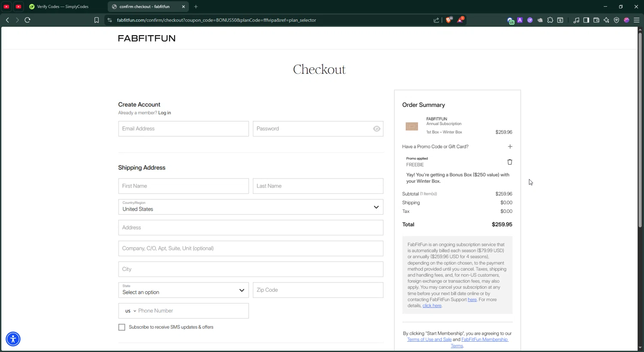644x352 pixels.
Task: Switch to the Verify Codes — SimplyCodes tab
Action: coord(62,7)
